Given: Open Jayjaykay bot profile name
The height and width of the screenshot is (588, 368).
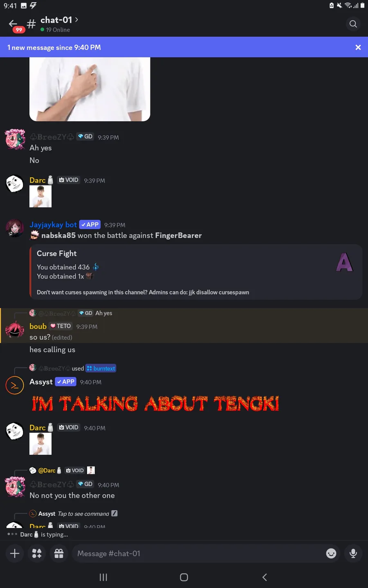Looking at the screenshot, I should tap(53, 225).
